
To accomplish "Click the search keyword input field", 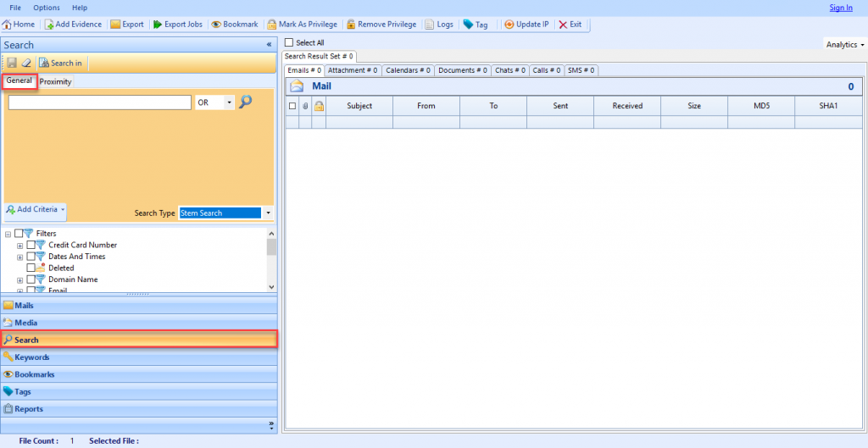I will [x=99, y=102].
